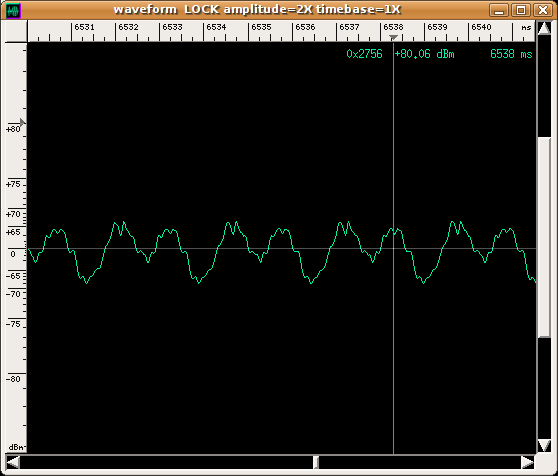Viewport: 558px width, 476px height.
Task: Click the 6531 tick on time ruler
Action: click(84, 27)
